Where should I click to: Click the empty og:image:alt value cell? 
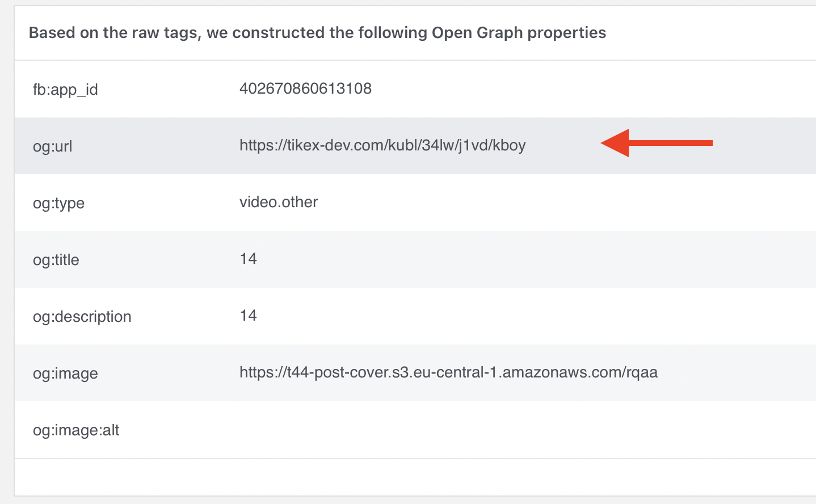pos(454,430)
